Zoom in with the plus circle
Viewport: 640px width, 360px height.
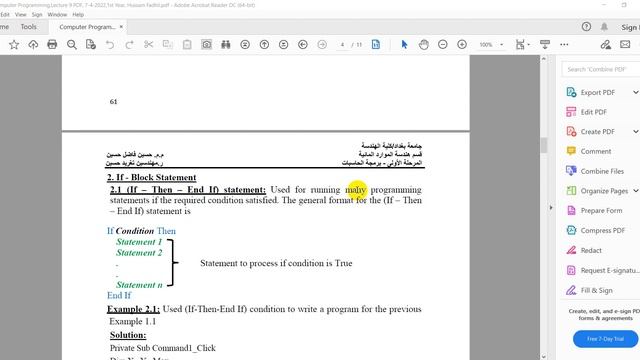[462, 44]
